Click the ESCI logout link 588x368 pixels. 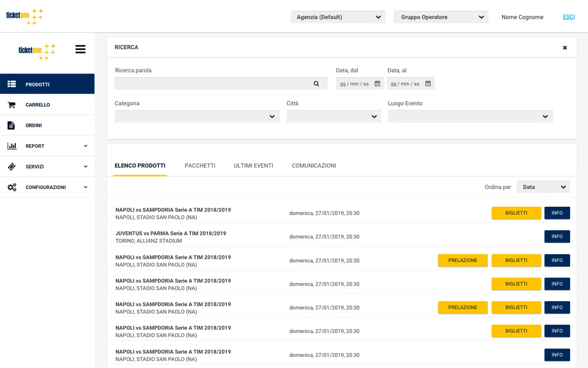pos(569,17)
